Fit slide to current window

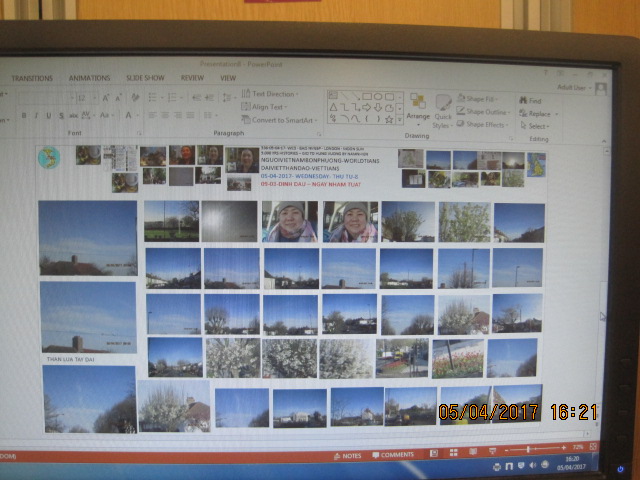tap(593, 447)
